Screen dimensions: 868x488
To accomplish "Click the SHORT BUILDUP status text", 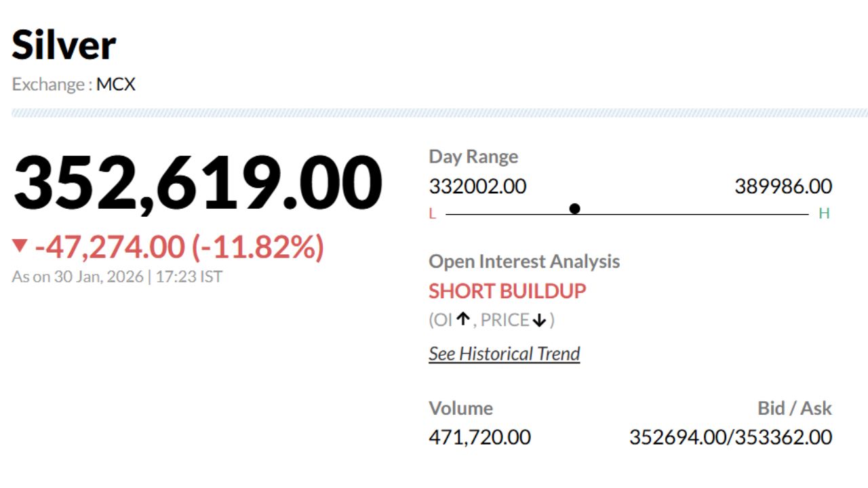I will point(507,291).
